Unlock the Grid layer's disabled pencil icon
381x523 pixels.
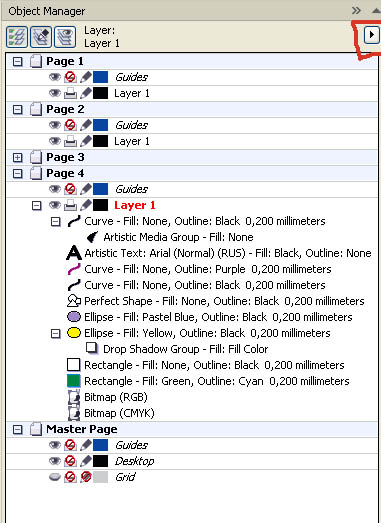click(86, 477)
